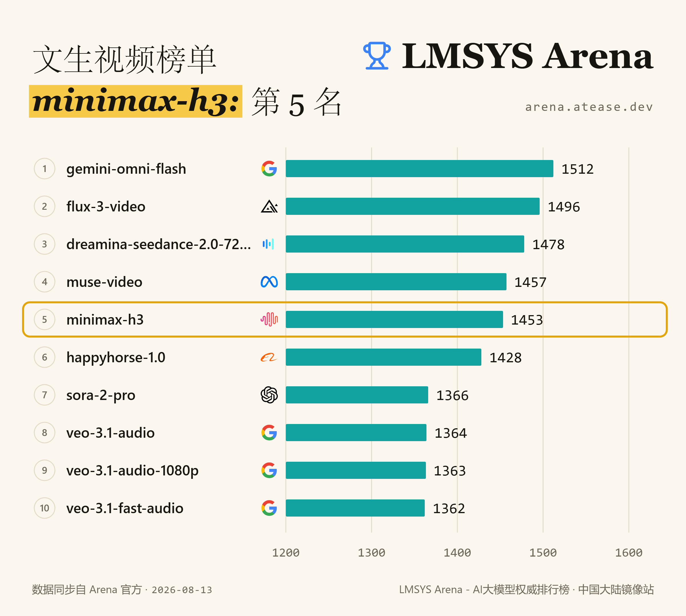Click the score value 1478
This screenshot has height=616, width=686.
pos(549,244)
